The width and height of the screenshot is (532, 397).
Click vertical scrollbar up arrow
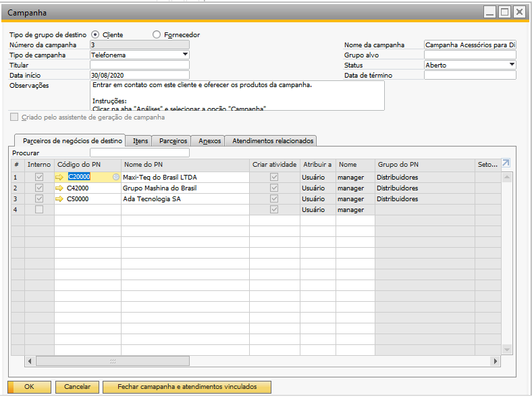tap(507, 177)
